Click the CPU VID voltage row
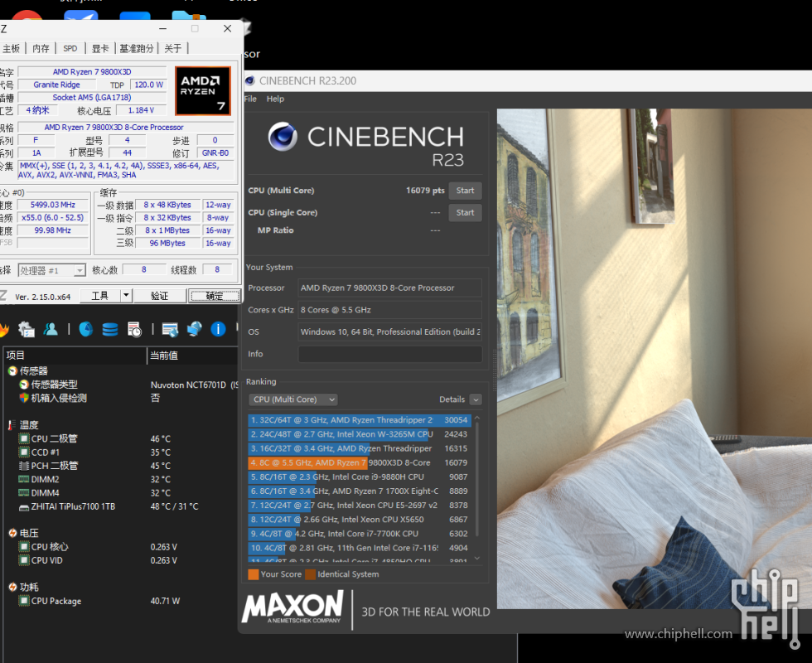Screen dimensions: 812x663 click(x=120, y=560)
